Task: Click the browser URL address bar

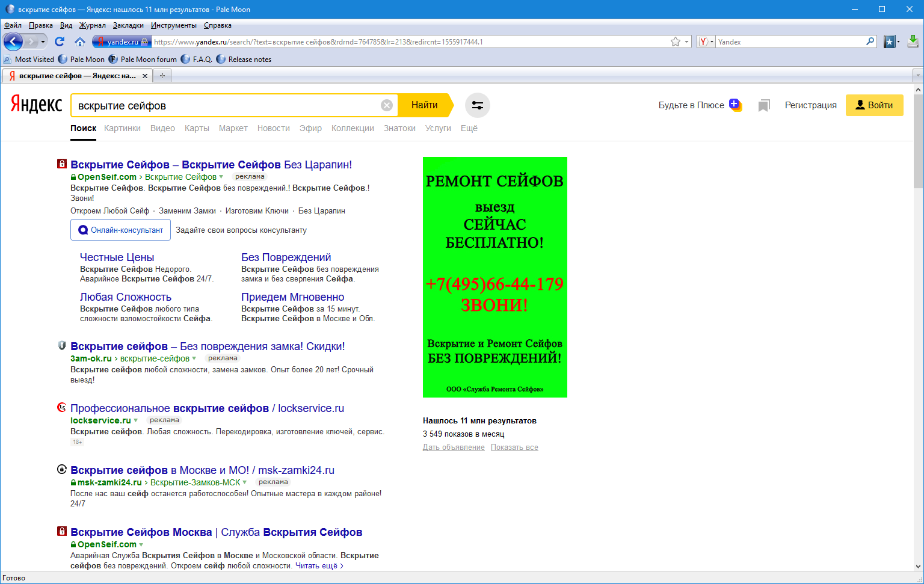Action: 409,41
